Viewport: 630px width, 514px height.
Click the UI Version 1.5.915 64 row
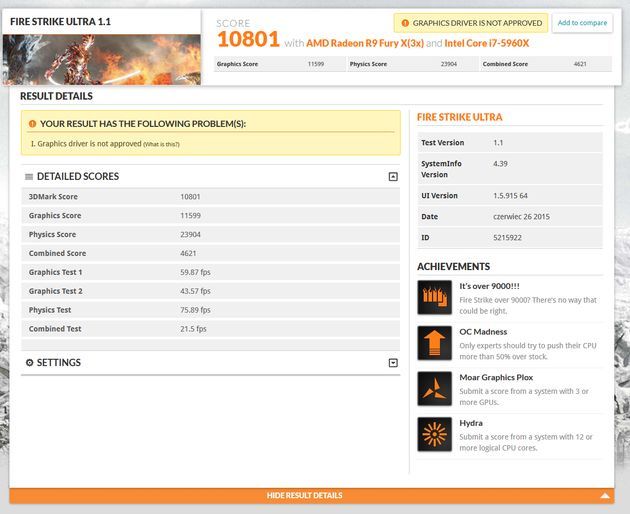(x=510, y=196)
